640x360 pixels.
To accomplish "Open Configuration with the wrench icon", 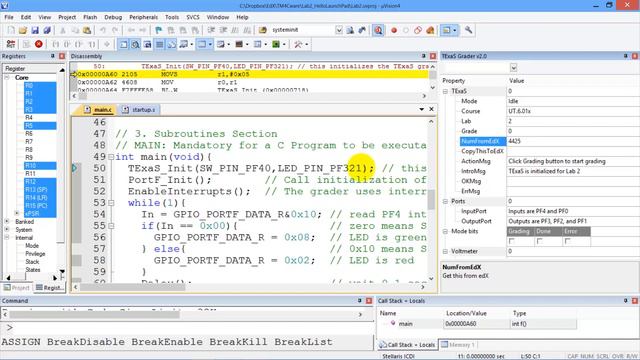I will pos(469,30).
